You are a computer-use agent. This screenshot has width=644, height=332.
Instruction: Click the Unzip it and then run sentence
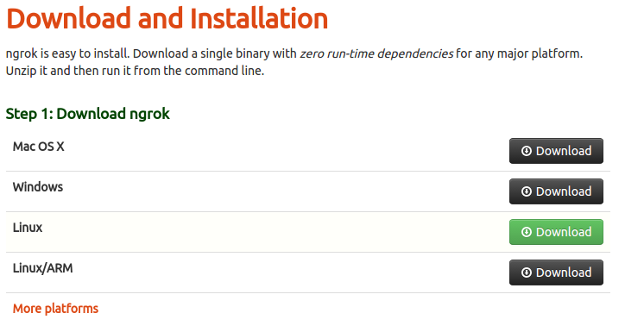pos(135,71)
